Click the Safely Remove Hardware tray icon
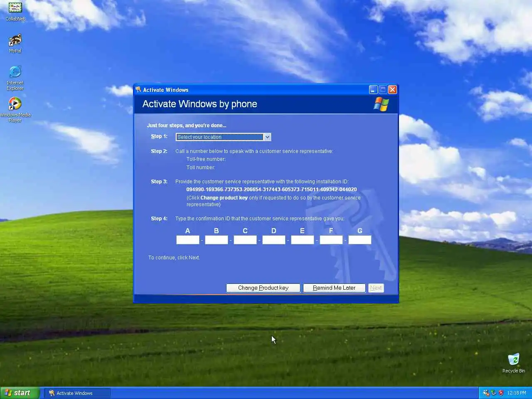Image resolution: width=532 pixels, height=399 pixels. [x=493, y=393]
